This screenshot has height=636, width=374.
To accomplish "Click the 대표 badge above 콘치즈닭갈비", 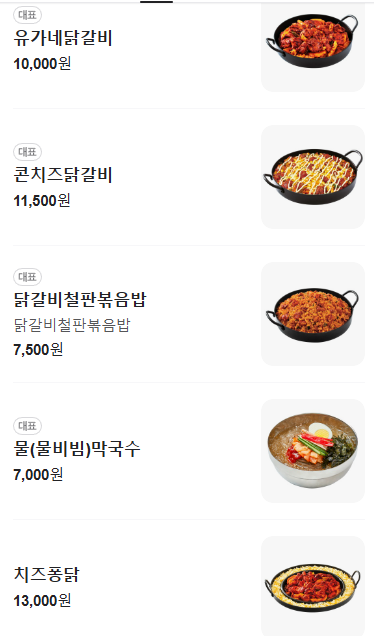I will click(28, 152).
